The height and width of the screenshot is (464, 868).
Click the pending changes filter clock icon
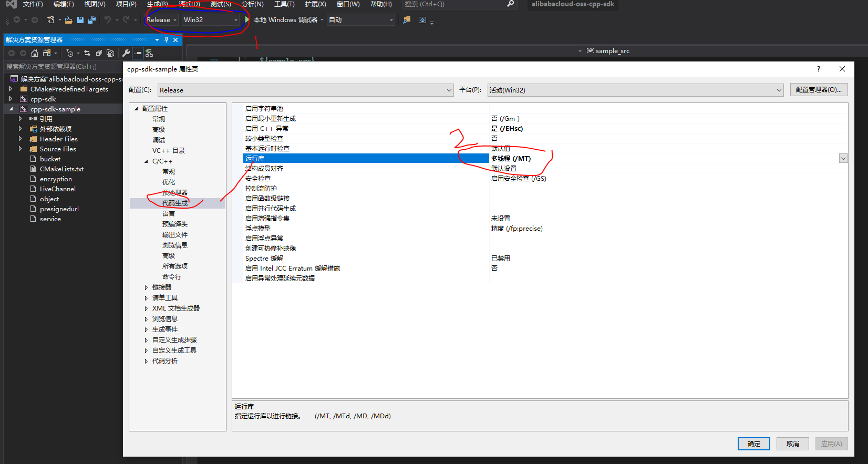[70, 53]
